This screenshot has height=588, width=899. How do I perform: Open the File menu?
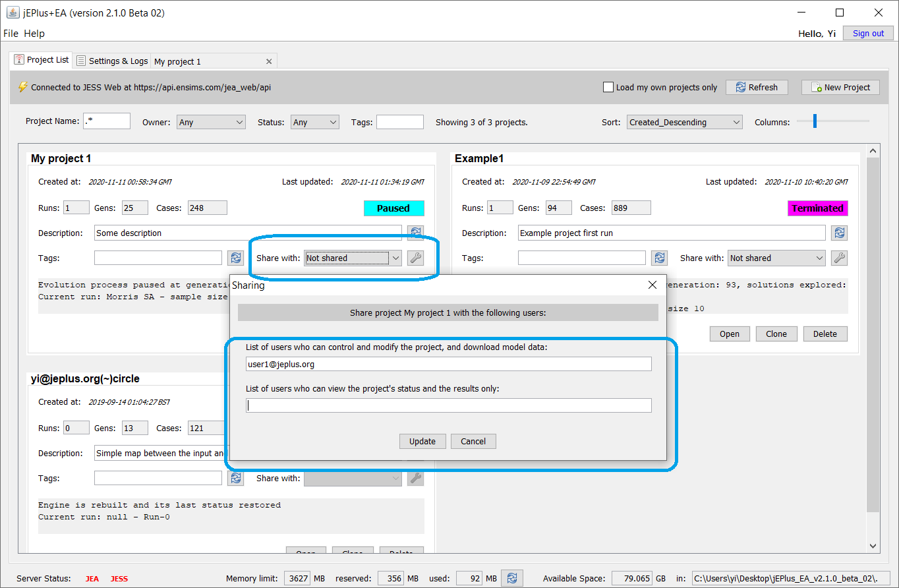point(11,33)
